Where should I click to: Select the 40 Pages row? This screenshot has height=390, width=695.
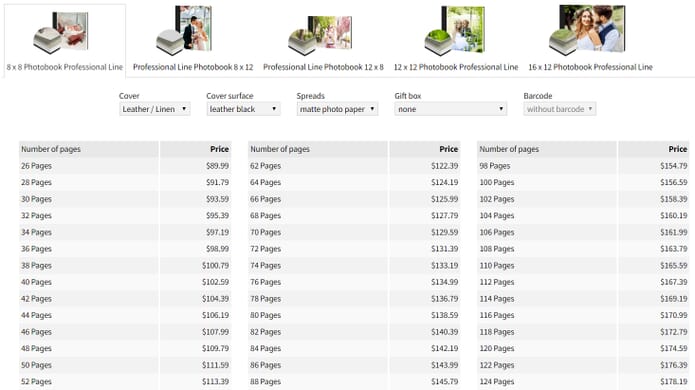pyautogui.click(x=125, y=282)
